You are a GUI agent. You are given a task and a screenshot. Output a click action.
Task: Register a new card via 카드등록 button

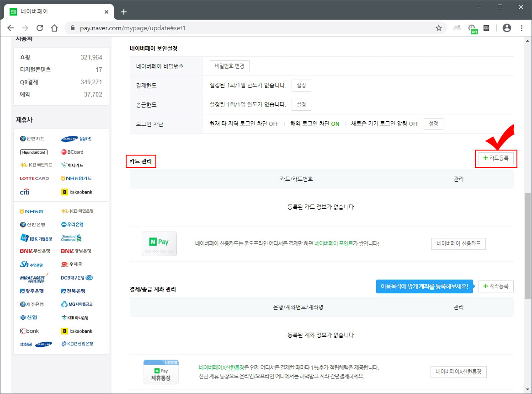coord(496,159)
